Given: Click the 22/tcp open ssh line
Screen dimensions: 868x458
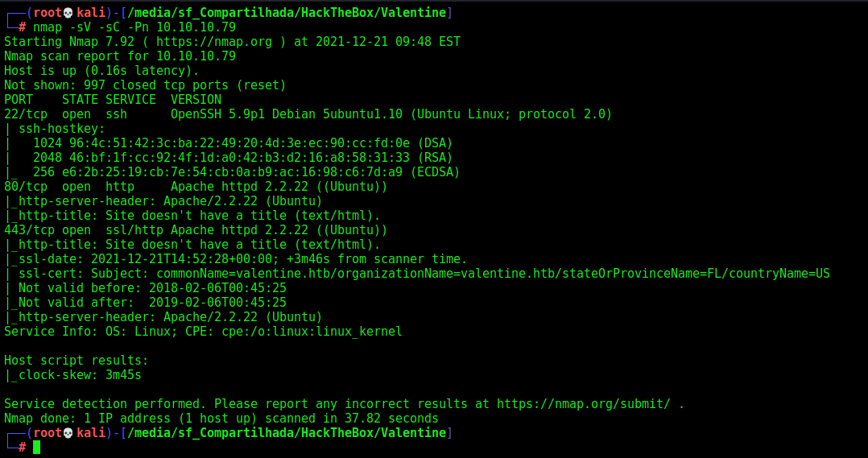Looking at the screenshot, I should [308, 114].
